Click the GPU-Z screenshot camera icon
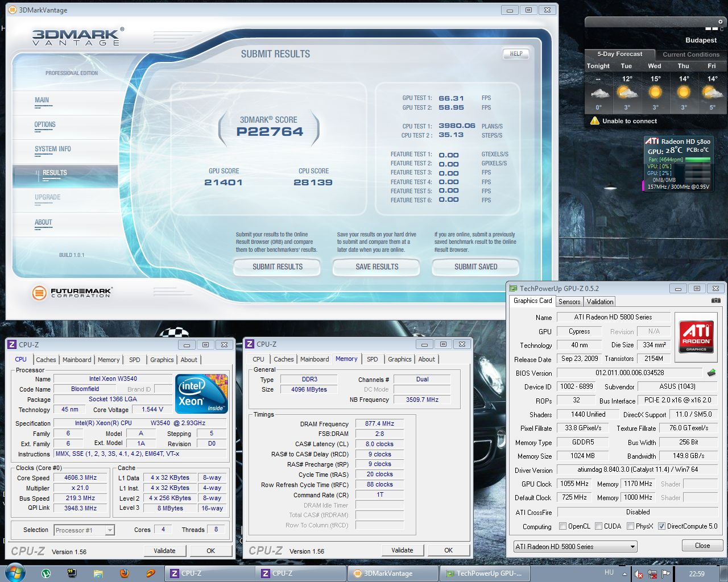This screenshot has height=582, width=728. (716, 301)
